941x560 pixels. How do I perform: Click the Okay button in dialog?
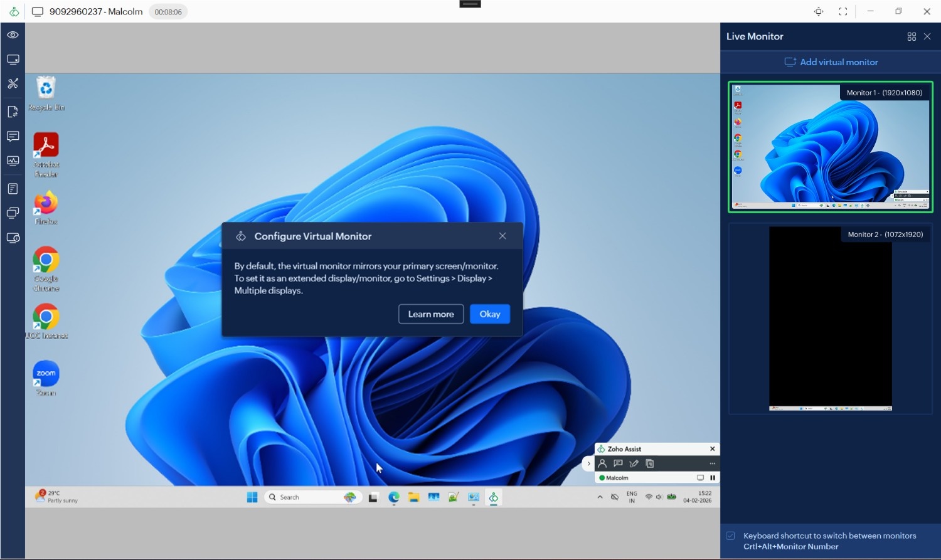pyautogui.click(x=489, y=314)
